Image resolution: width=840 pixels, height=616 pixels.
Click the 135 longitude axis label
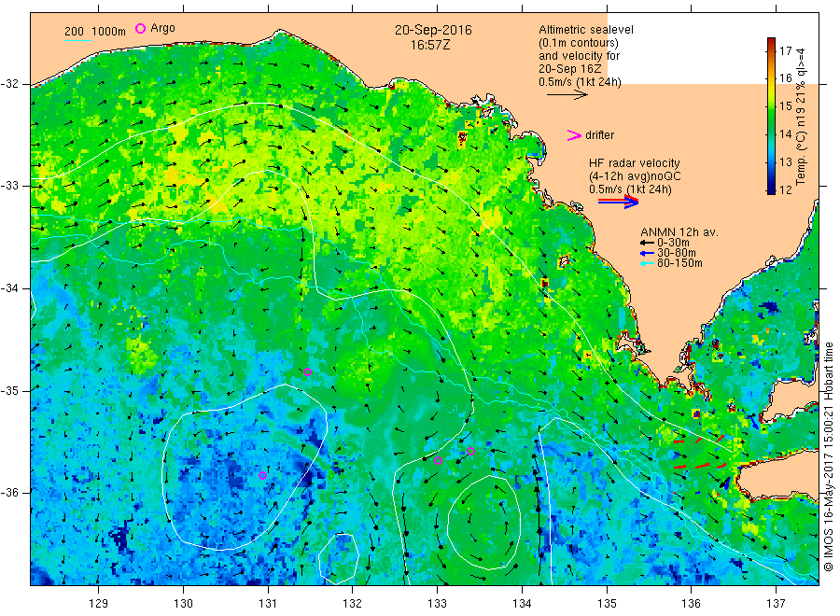tap(607, 604)
